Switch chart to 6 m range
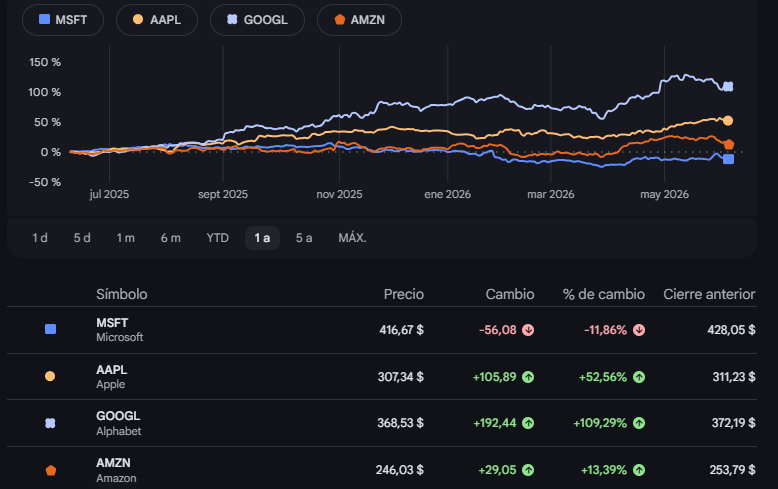The image size is (778, 489). tap(171, 238)
